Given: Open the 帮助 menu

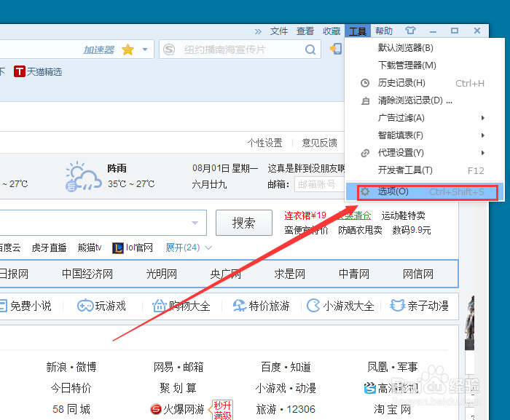Looking at the screenshot, I should (384, 31).
